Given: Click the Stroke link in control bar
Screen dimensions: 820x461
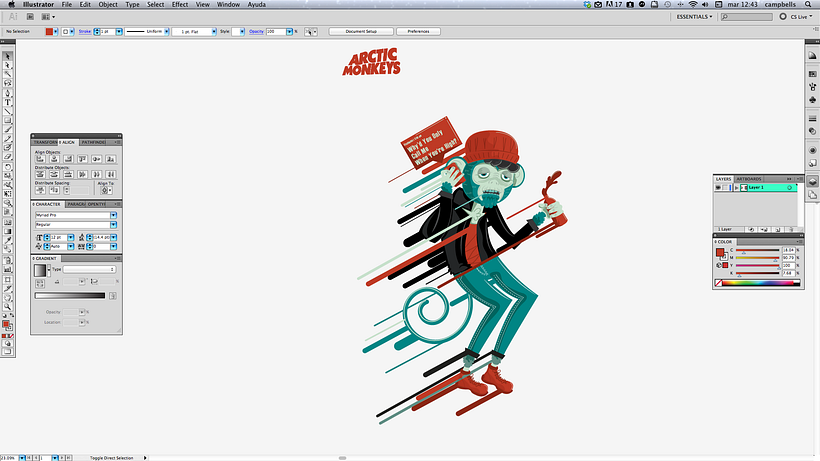Looking at the screenshot, I should (85, 31).
